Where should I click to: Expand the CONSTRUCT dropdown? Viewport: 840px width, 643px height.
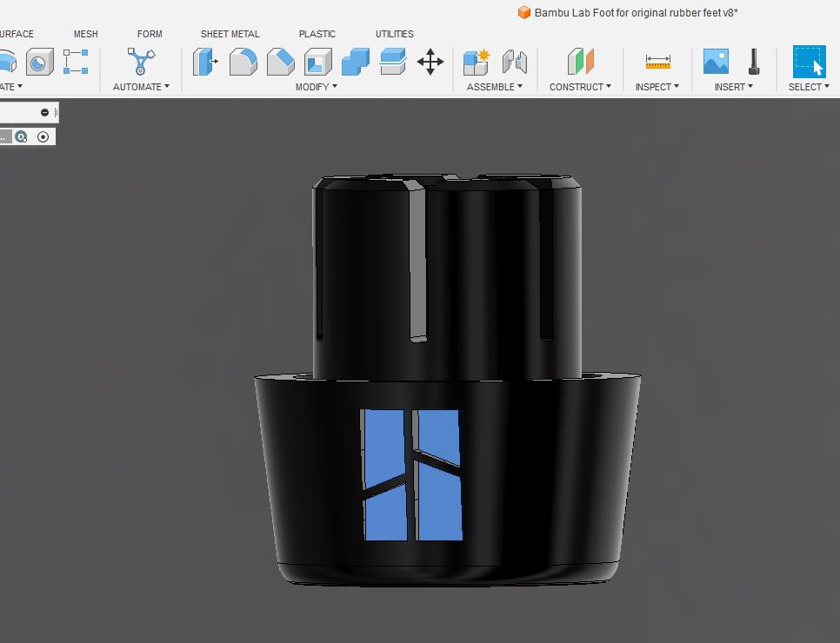580,87
